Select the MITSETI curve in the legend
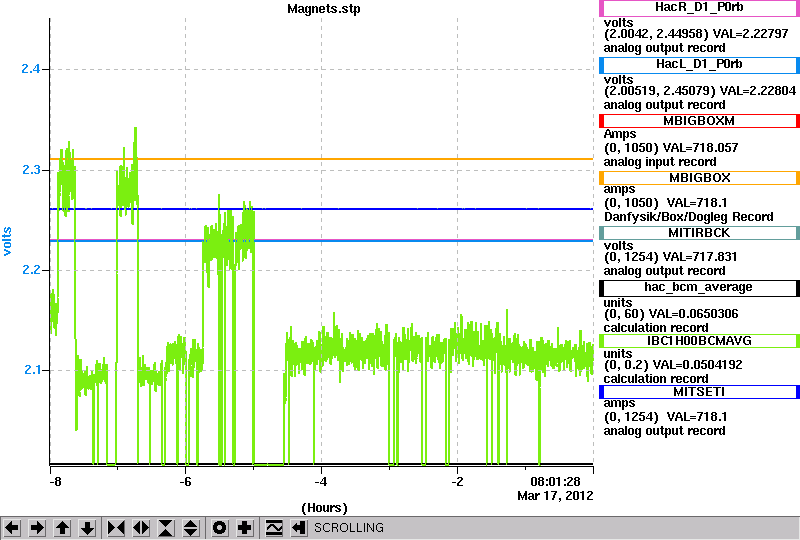The width and height of the screenshot is (800, 540). pyautogui.click(x=699, y=392)
